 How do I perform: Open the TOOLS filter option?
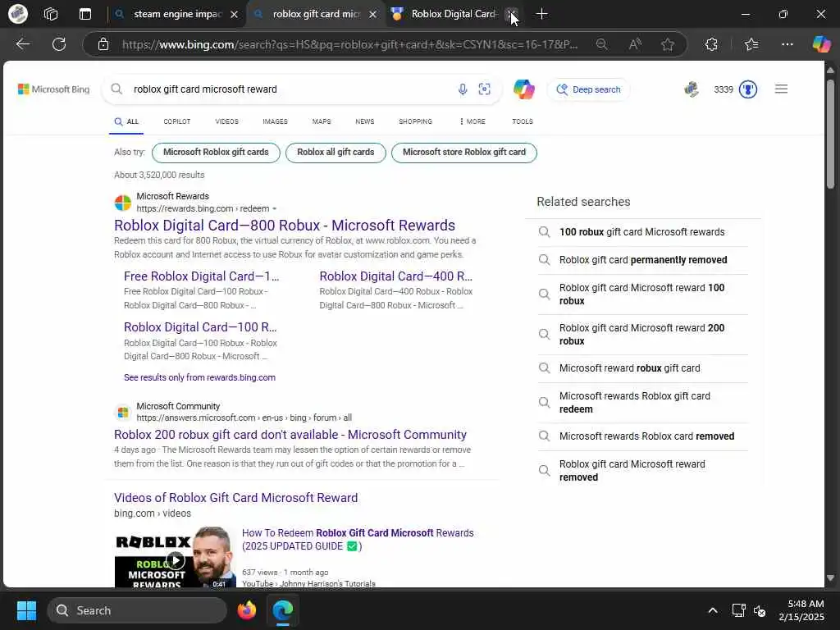523,121
